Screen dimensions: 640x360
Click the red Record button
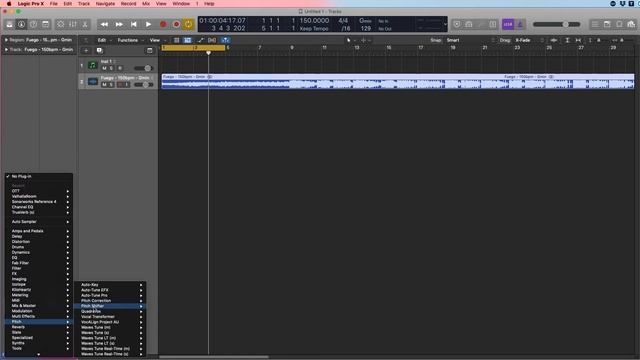pos(163,24)
